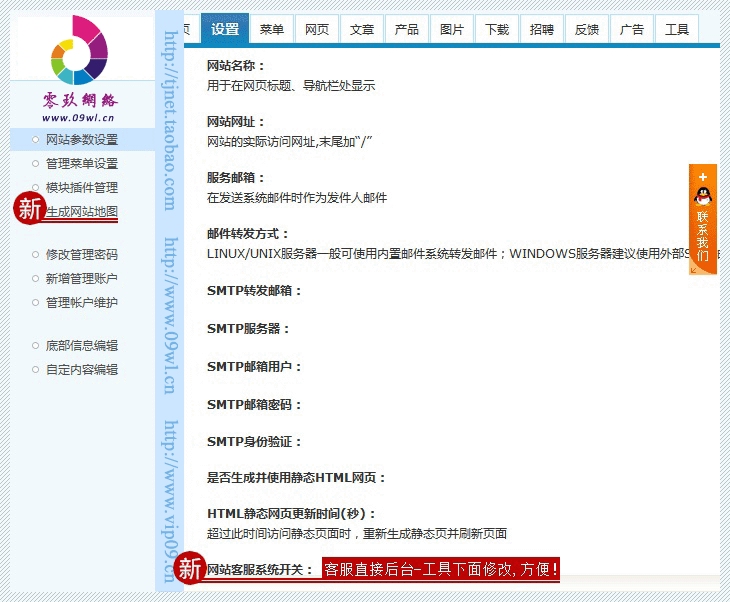730x602 pixels.
Task: Click the radio bullet beside 网站参数设置
Action: click(35, 139)
